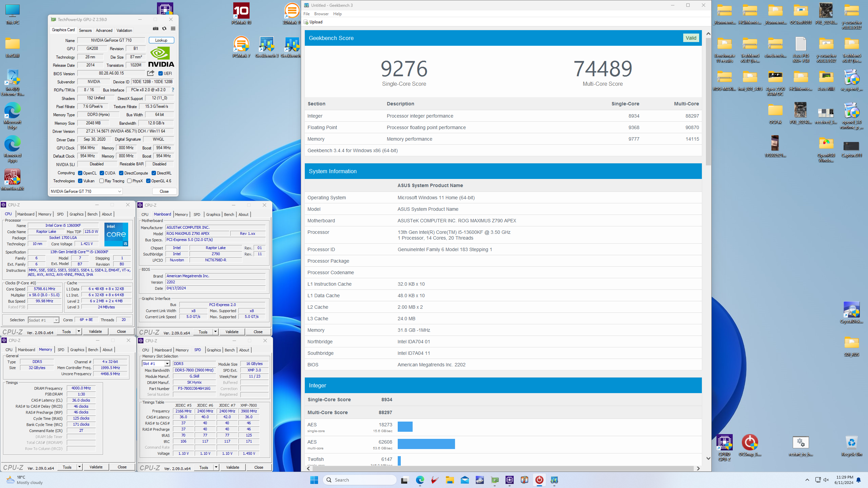Click Validate in CPU-Z CPU window

pos(95,331)
